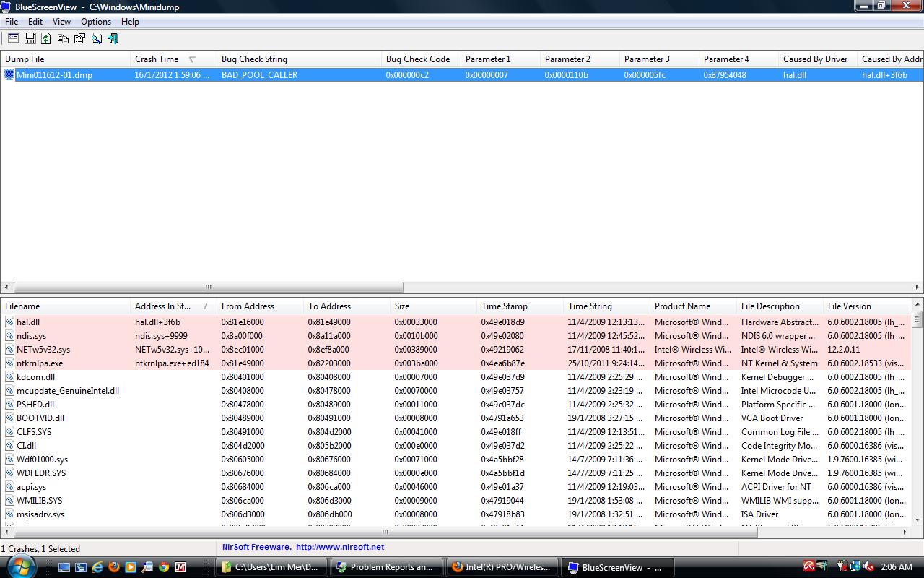Click the red M quick launch icon
This screenshot has width=924, height=578.
pos(180,567)
